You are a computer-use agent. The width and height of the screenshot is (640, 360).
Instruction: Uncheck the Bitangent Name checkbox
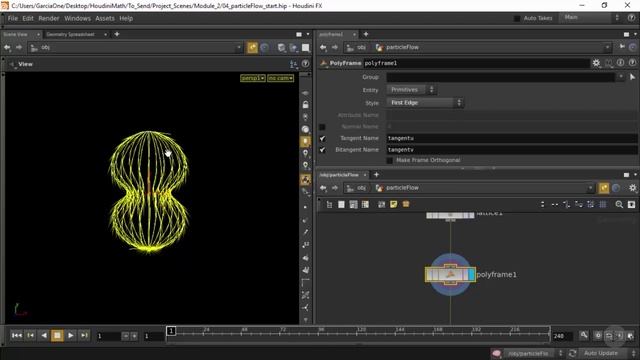coord(322,150)
